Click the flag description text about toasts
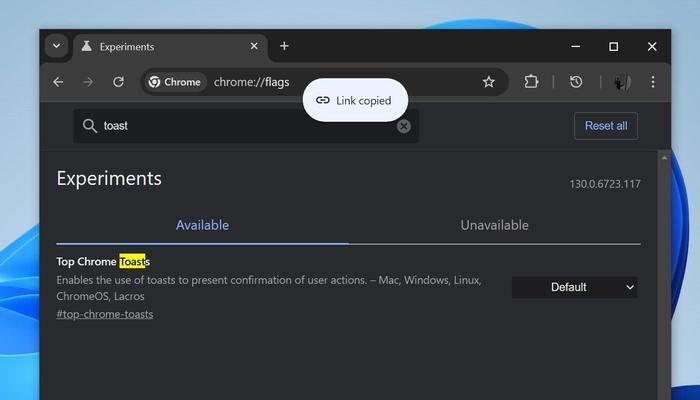This screenshot has width=700, height=400. (269, 288)
